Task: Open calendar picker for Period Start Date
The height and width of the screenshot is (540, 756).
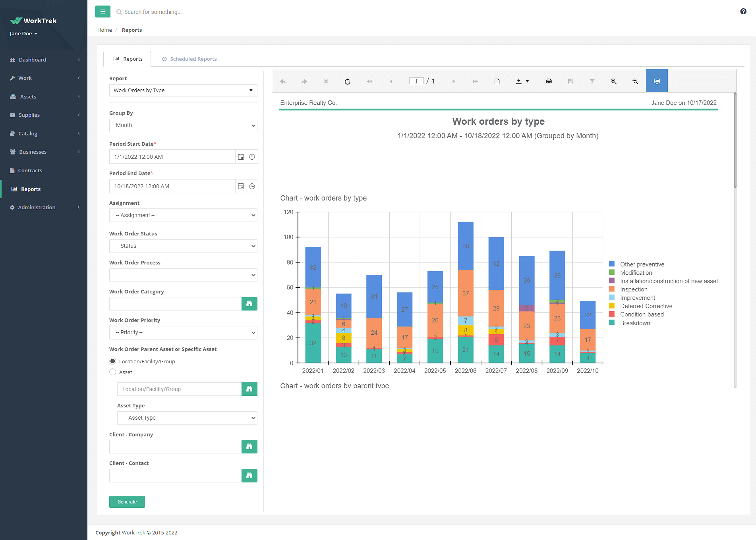Action: [241, 157]
